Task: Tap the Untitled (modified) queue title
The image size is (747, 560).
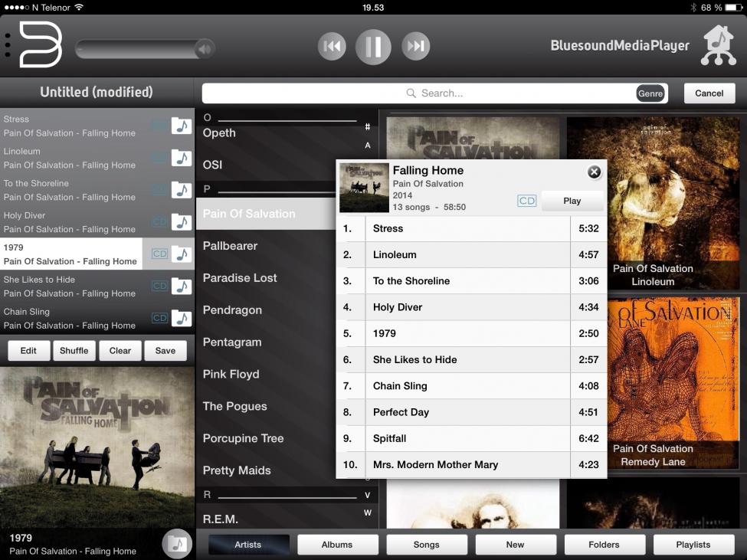Action: [97, 92]
